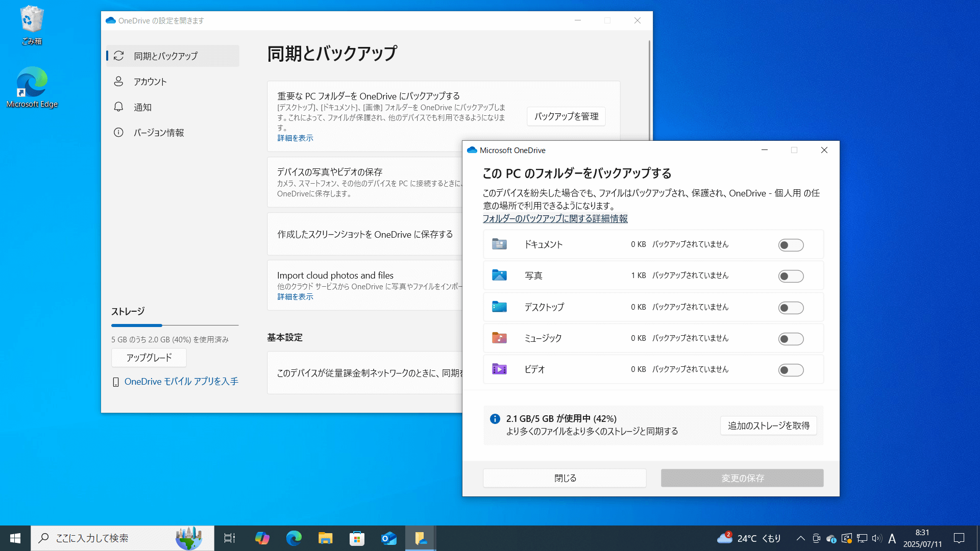The height and width of the screenshot is (551, 980).
Task: Enable backup for デスクトップ folder
Action: coord(791,308)
